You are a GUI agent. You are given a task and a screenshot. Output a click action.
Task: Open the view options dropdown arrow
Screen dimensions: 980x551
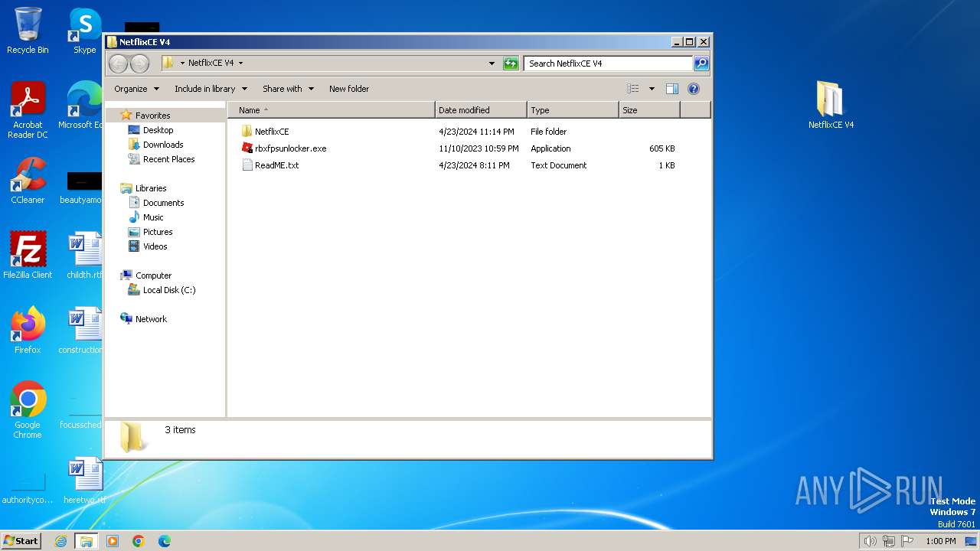point(652,89)
